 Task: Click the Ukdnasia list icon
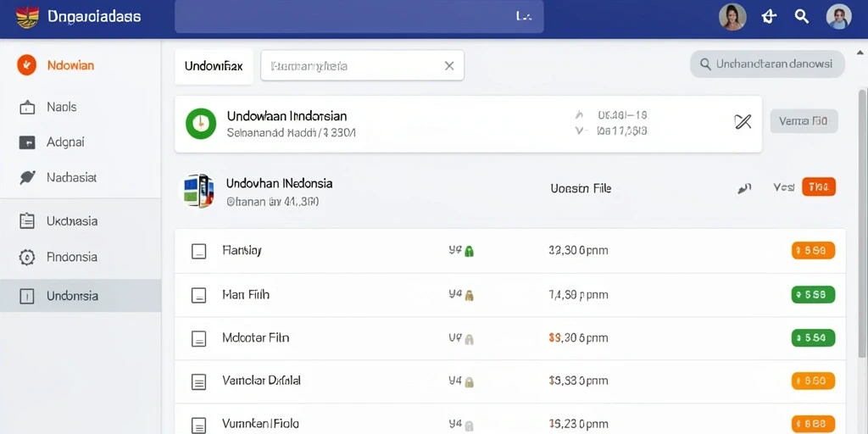[27, 221]
